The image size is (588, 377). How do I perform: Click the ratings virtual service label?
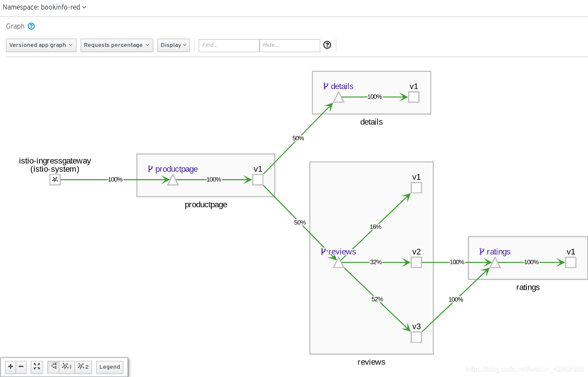(x=495, y=251)
